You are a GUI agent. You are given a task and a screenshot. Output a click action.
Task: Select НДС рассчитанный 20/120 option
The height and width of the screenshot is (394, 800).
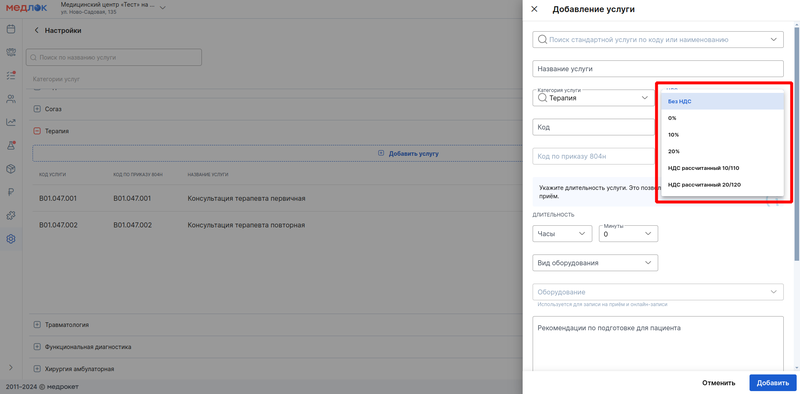722,184
